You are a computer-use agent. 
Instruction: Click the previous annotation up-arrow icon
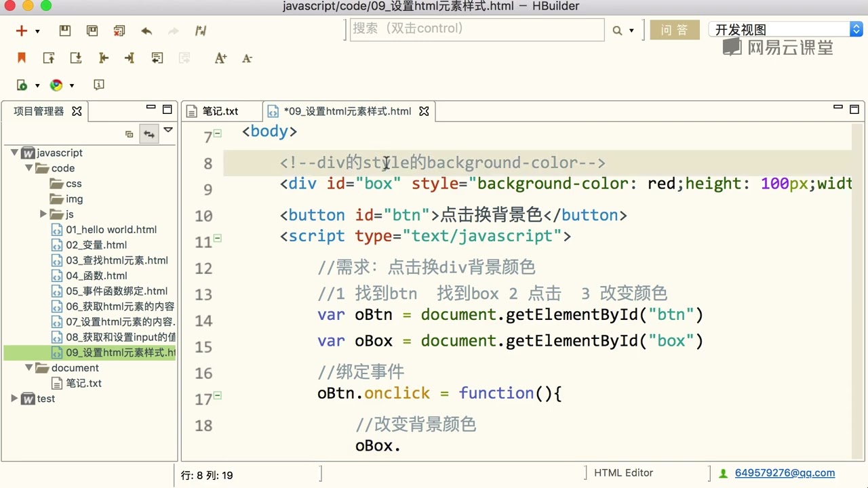point(49,58)
